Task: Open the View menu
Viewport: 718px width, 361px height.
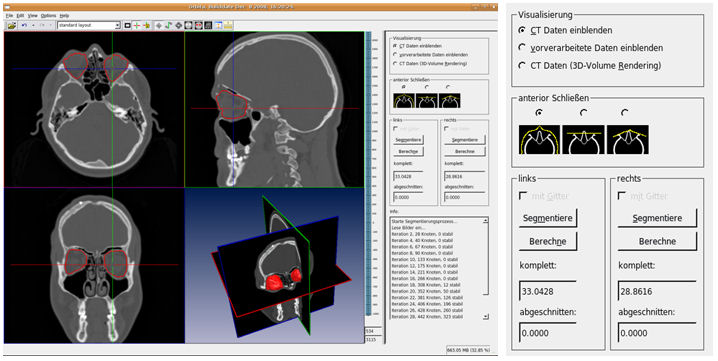Action: point(33,16)
